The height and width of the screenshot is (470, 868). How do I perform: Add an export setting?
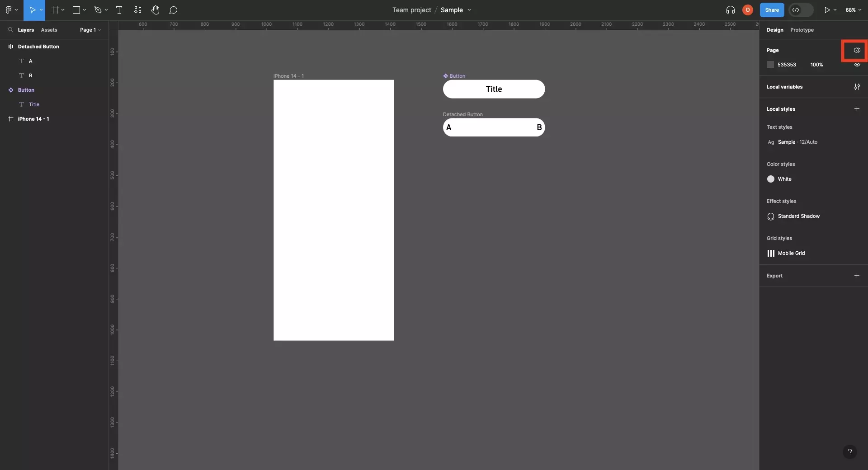pos(857,276)
